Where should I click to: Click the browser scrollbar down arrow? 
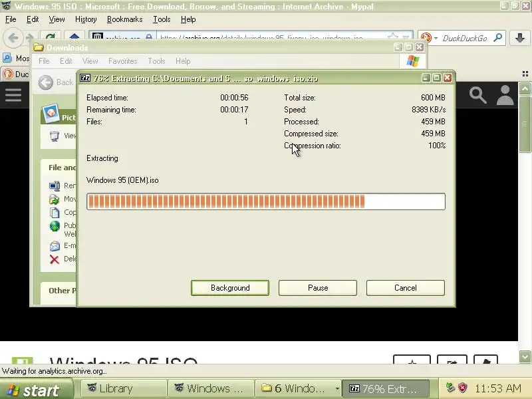pyautogui.click(x=525, y=357)
